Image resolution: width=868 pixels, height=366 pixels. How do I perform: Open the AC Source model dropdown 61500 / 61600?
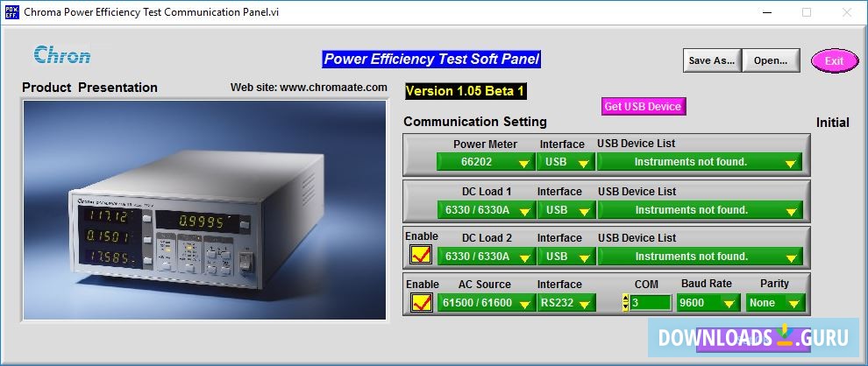pyautogui.click(x=486, y=302)
